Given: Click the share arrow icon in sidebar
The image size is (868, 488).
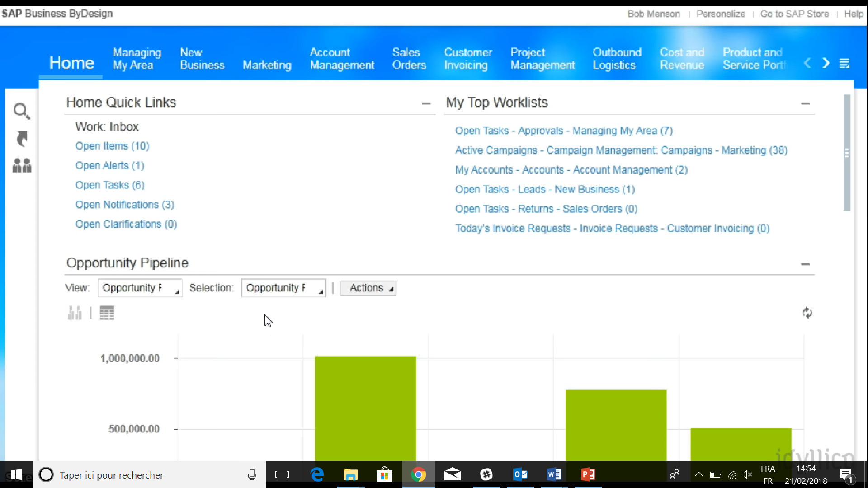Looking at the screenshot, I should pyautogui.click(x=22, y=139).
